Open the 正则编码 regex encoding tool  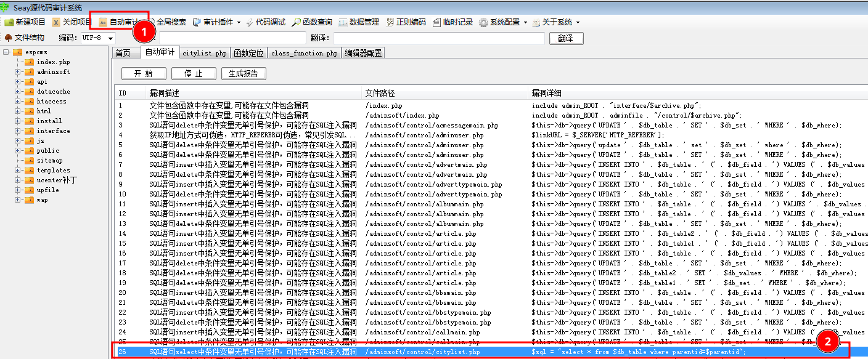pyautogui.click(x=406, y=22)
